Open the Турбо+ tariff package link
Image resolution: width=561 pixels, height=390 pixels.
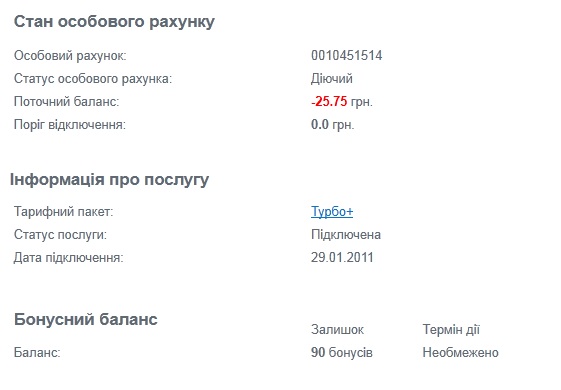click(x=332, y=212)
